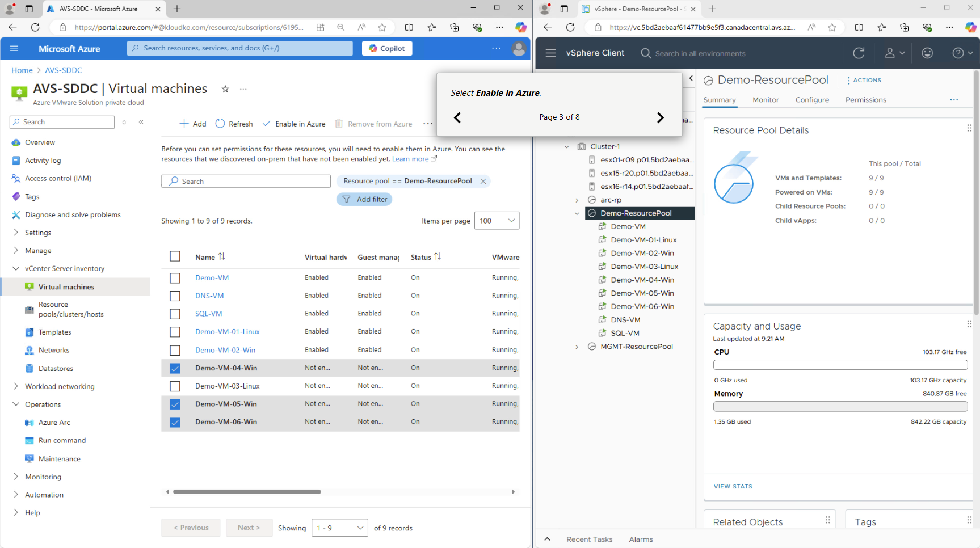Screen dimensions: 980x548
Task: Uncheck the Demo-VM-05-Win row checkbox
Action: [175, 404]
